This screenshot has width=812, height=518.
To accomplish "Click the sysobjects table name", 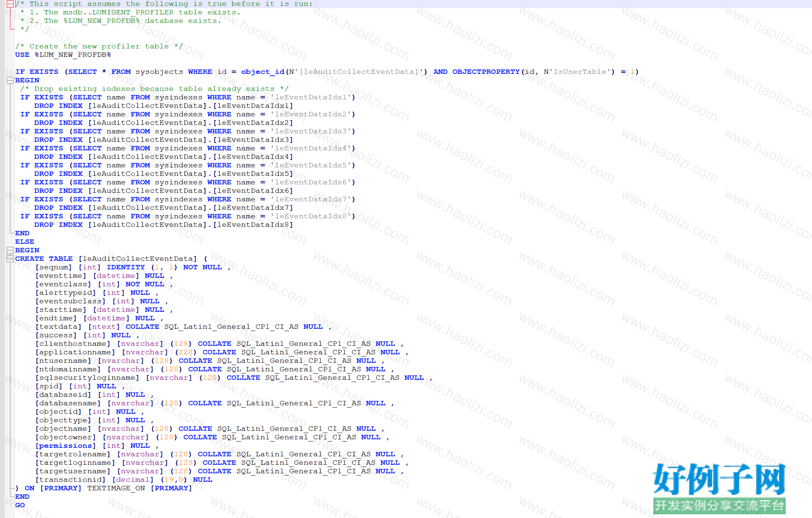I will [x=159, y=72].
